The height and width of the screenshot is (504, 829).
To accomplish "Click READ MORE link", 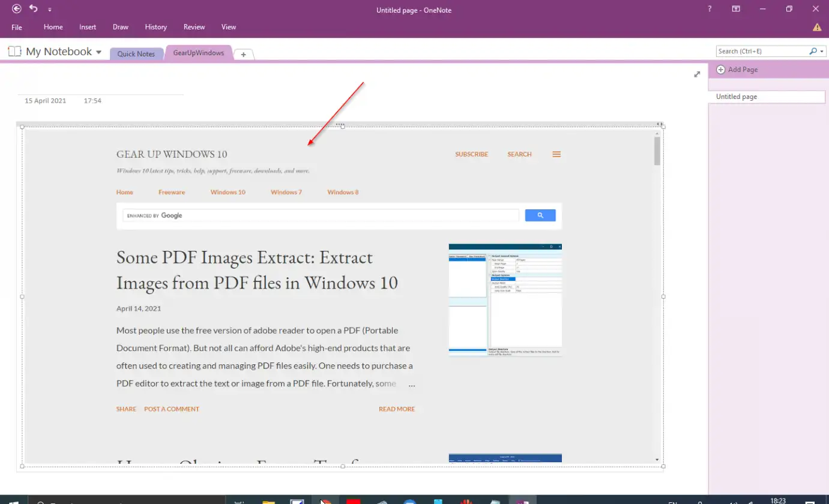I will [397, 409].
